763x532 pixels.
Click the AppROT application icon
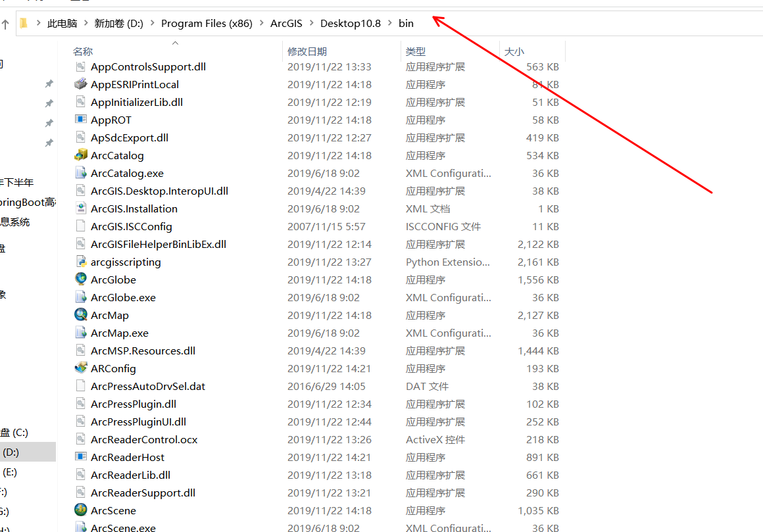coord(81,119)
